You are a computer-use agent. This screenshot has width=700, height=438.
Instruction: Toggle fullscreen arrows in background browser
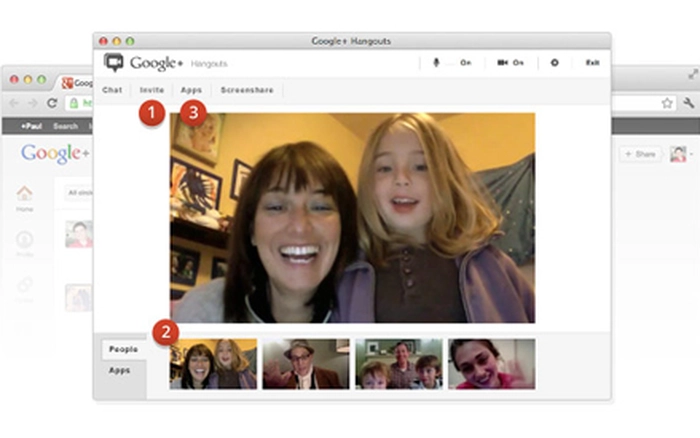coord(693,74)
